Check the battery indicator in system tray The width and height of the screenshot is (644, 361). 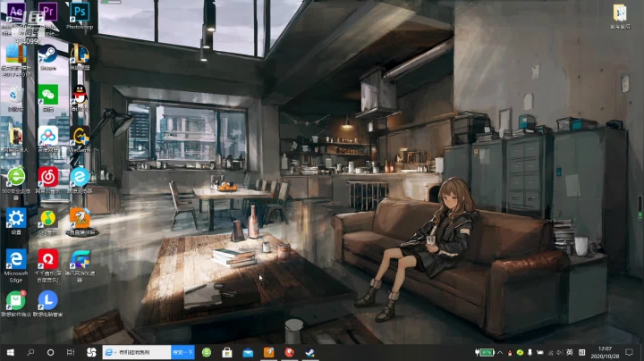tap(485, 352)
